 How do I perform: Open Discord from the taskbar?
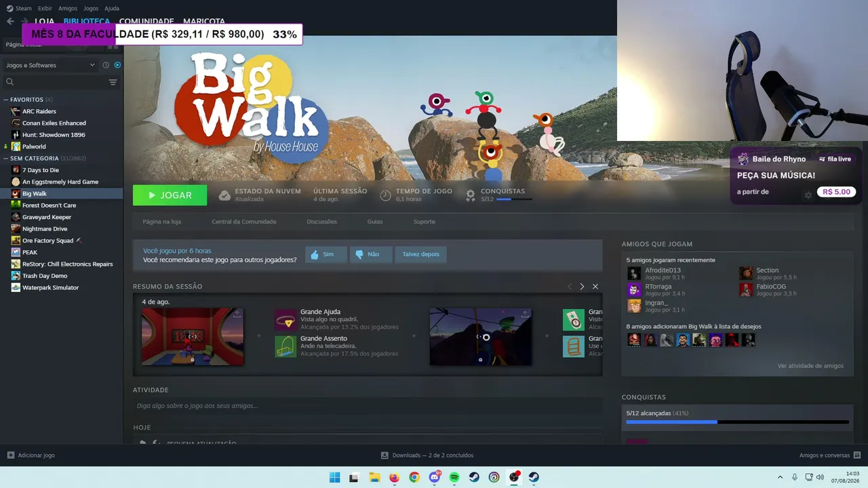pyautogui.click(x=434, y=477)
